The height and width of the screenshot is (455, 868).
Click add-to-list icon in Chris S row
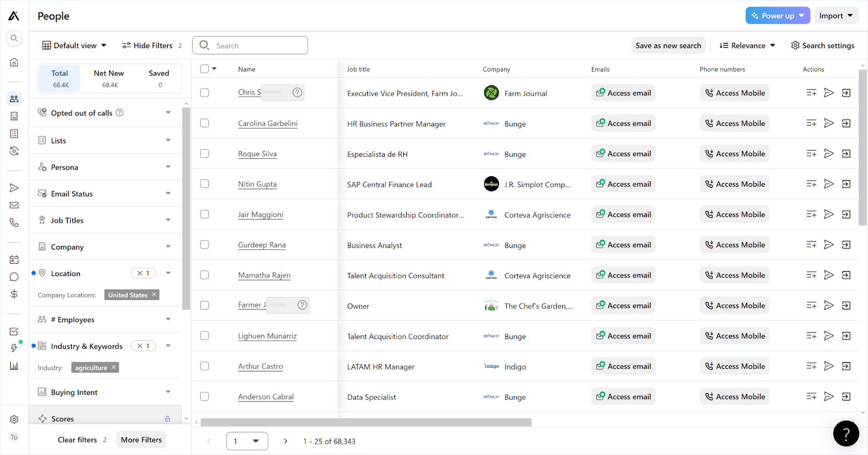tap(811, 93)
